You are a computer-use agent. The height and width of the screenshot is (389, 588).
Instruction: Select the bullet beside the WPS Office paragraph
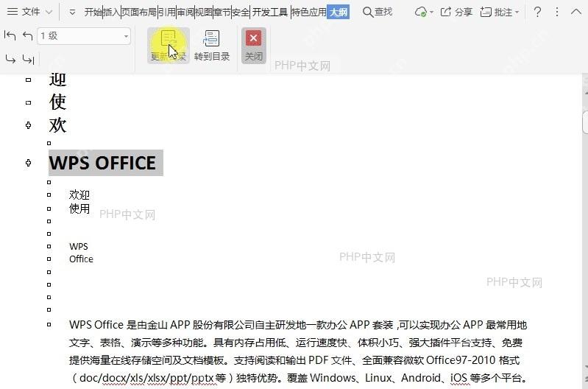49,324
